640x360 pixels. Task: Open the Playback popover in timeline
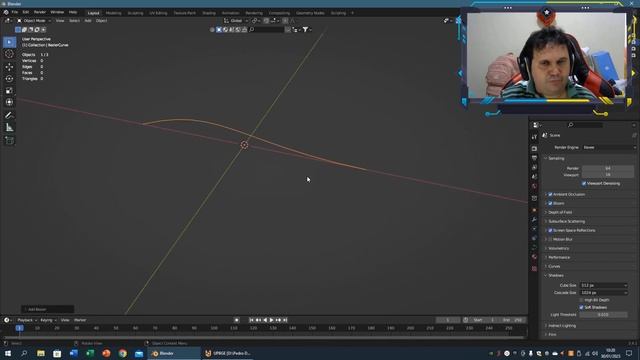[27, 320]
